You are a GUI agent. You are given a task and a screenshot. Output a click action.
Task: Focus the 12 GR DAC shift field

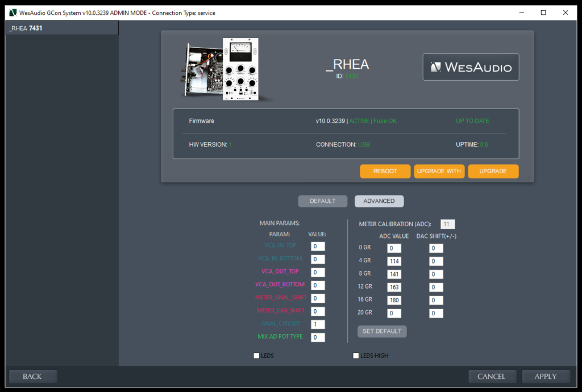point(436,287)
